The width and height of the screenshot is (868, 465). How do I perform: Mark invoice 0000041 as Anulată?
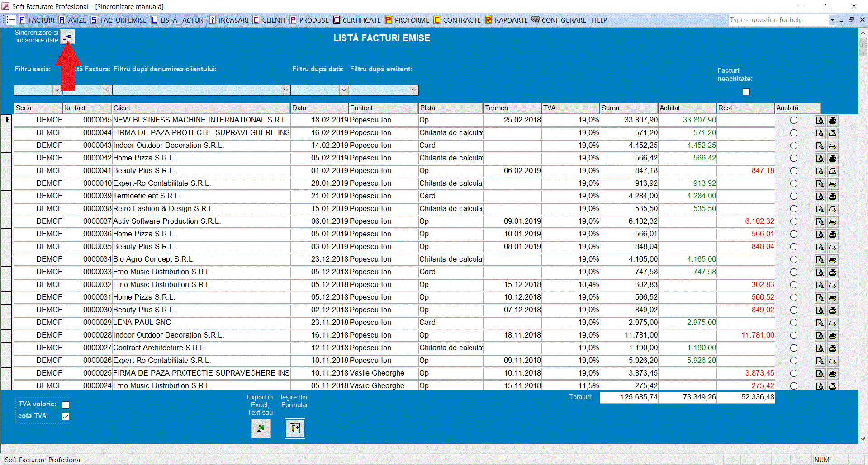pyautogui.click(x=794, y=171)
